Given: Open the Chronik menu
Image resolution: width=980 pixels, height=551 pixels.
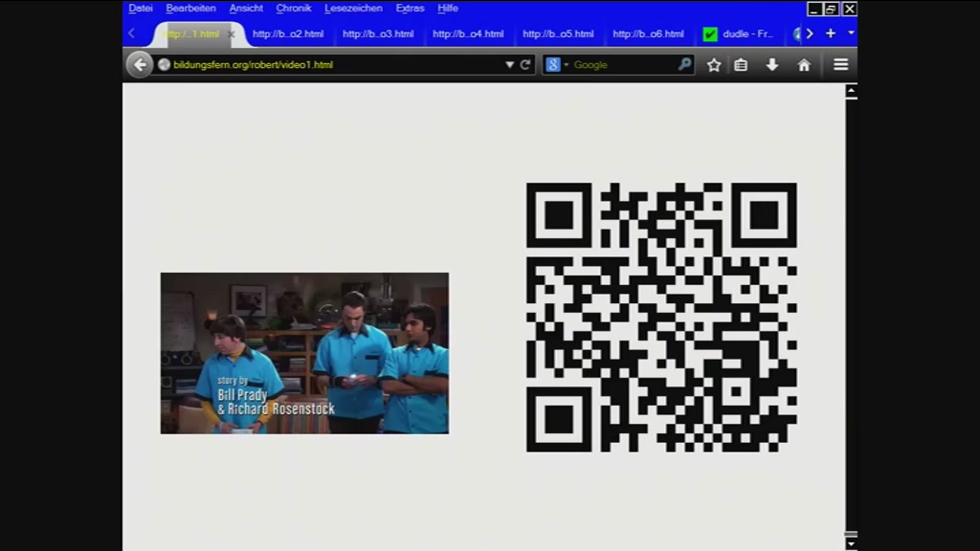Looking at the screenshot, I should click(x=294, y=8).
